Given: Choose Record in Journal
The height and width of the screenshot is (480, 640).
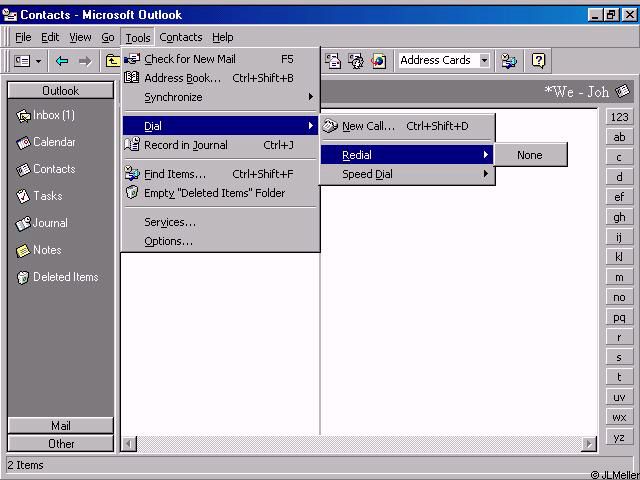Looking at the screenshot, I should pos(220,145).
